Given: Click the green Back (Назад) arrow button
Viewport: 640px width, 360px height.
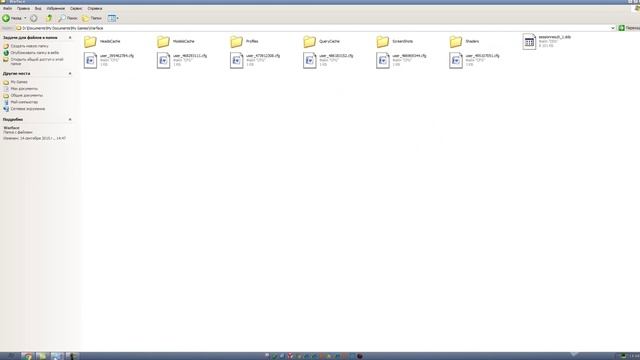Looking at the screenshot, I should point(12,18).
